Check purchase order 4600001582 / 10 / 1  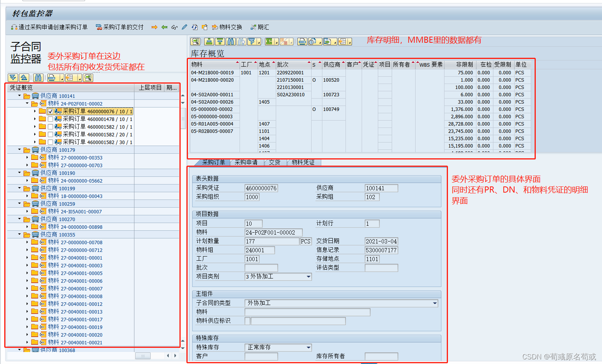click(50, 127)
